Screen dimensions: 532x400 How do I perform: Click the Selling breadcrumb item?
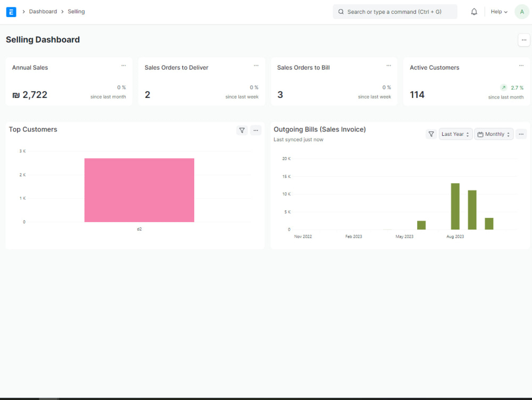coord(76,11)
